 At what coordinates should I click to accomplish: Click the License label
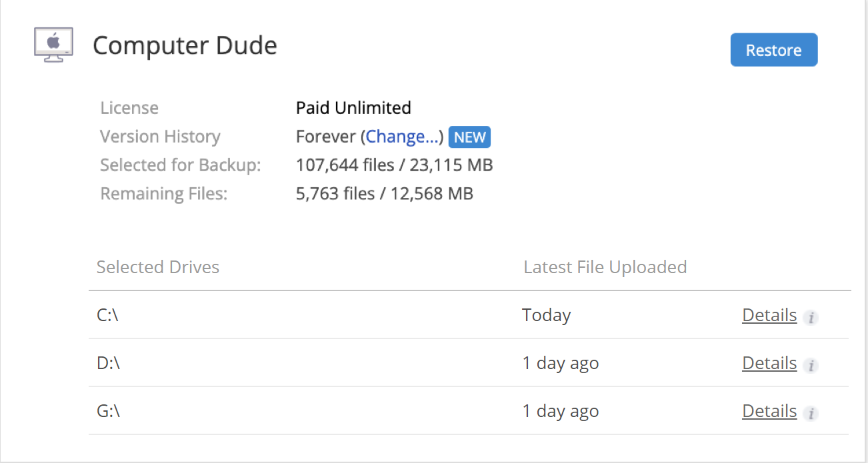pos(129,108)
